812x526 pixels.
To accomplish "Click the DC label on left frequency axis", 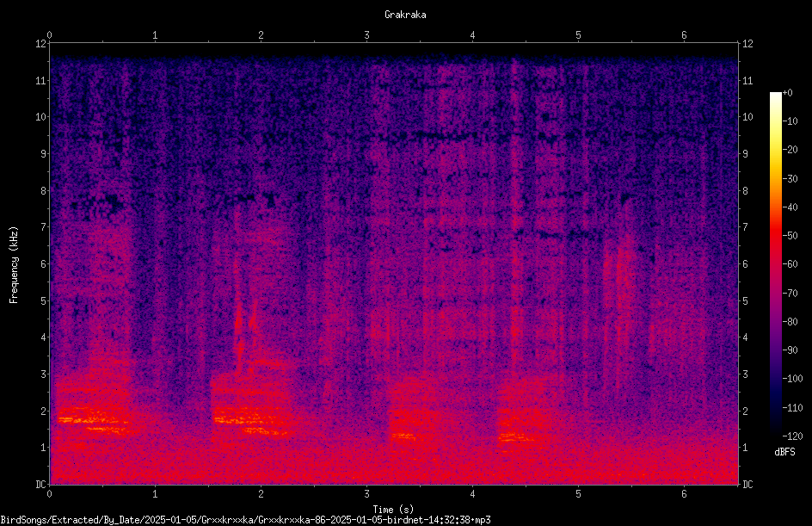I will [x=41, y=484].
